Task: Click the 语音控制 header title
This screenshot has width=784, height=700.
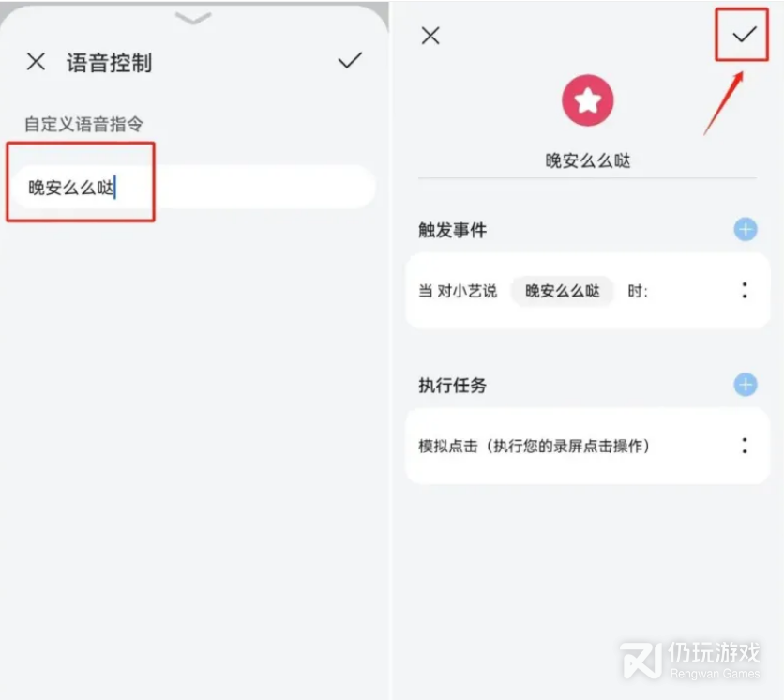Action: (110, 63)
